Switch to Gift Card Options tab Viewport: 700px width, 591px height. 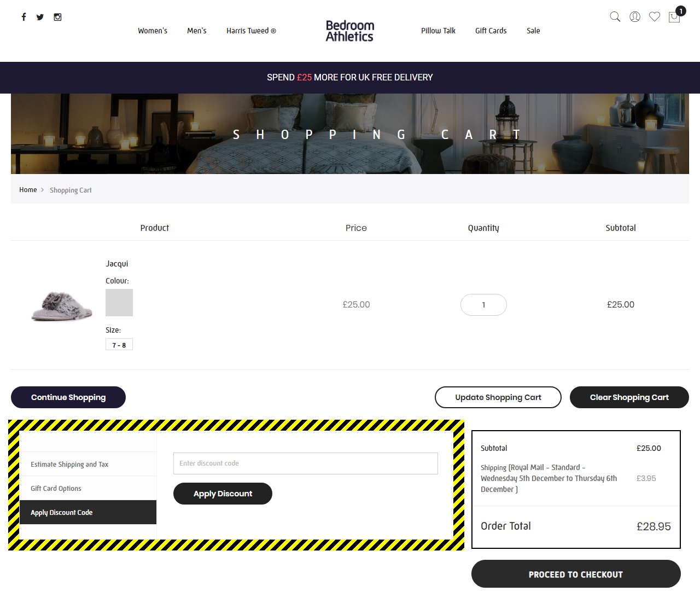pyautogui.click(x=88, y=488)
